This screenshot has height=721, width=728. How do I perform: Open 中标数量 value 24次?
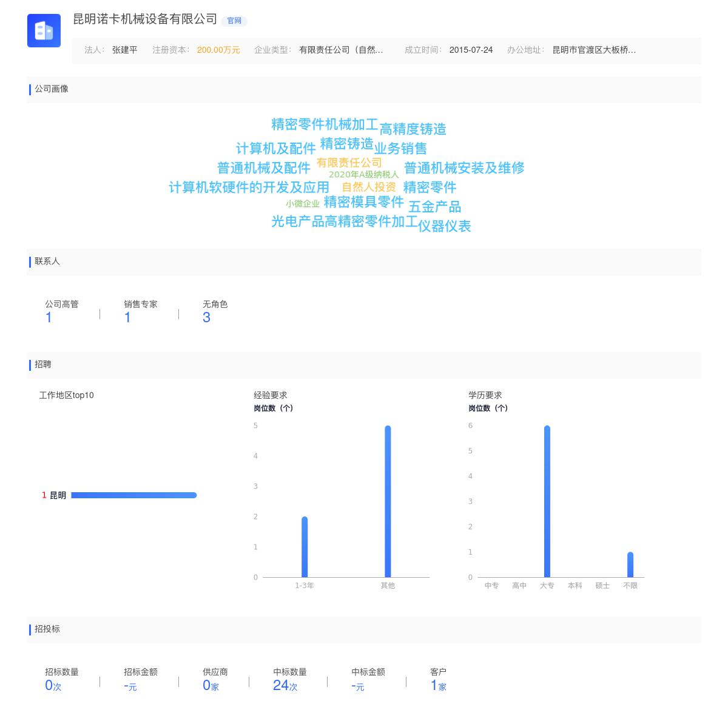pos(285,685)
